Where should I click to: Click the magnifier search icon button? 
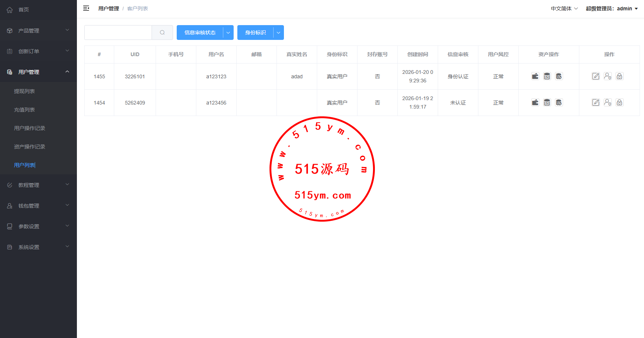pos(162,33)
